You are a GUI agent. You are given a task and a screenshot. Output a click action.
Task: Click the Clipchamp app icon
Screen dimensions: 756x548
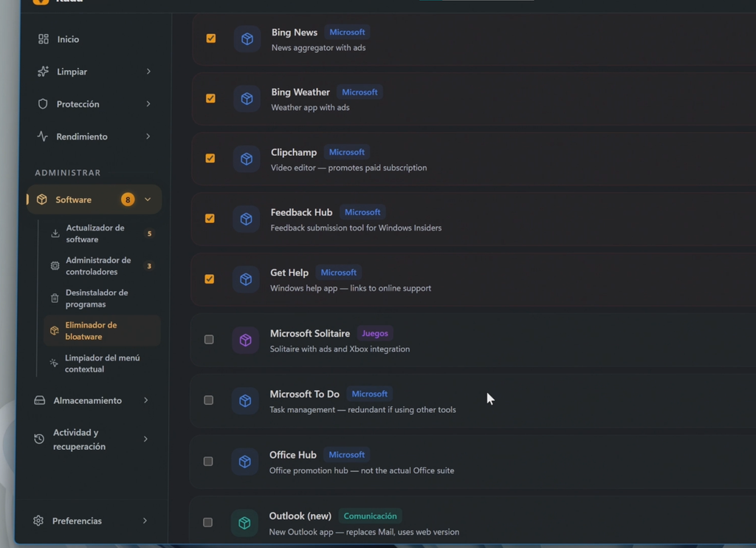(x=247, y=159)
